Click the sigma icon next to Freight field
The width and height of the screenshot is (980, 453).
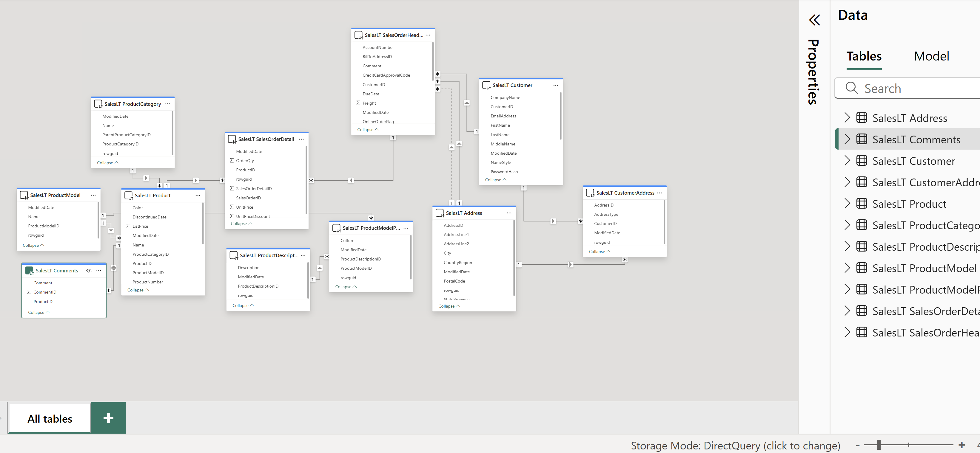358,103
